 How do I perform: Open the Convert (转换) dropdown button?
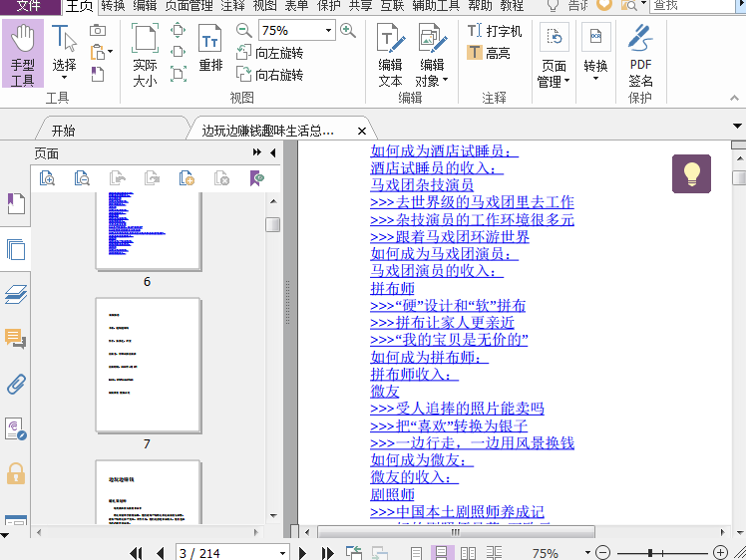click(x=595, y=52)
